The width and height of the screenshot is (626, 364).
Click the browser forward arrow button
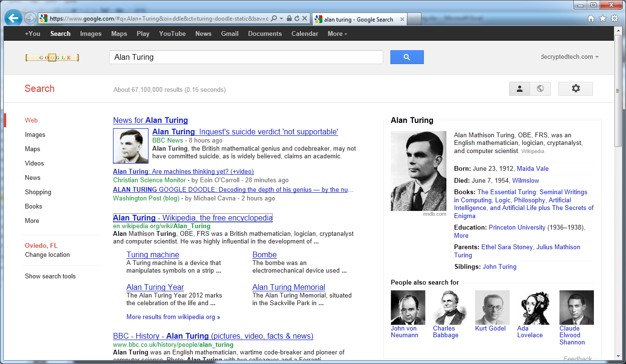30,19
